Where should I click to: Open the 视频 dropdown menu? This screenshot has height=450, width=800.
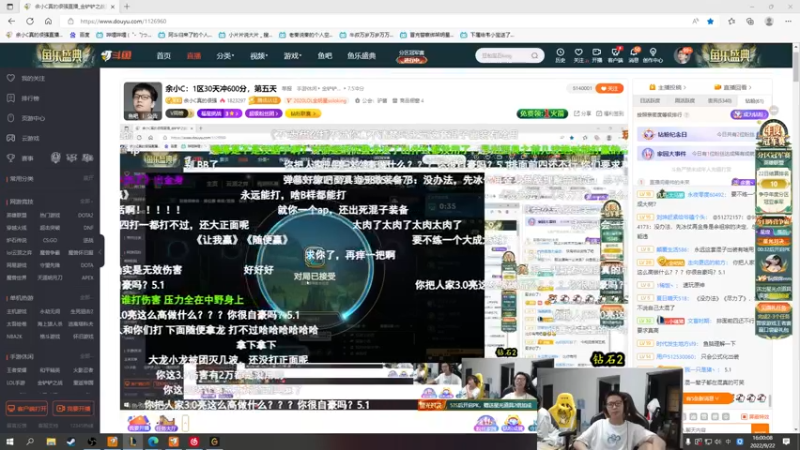tap(259, 56)
